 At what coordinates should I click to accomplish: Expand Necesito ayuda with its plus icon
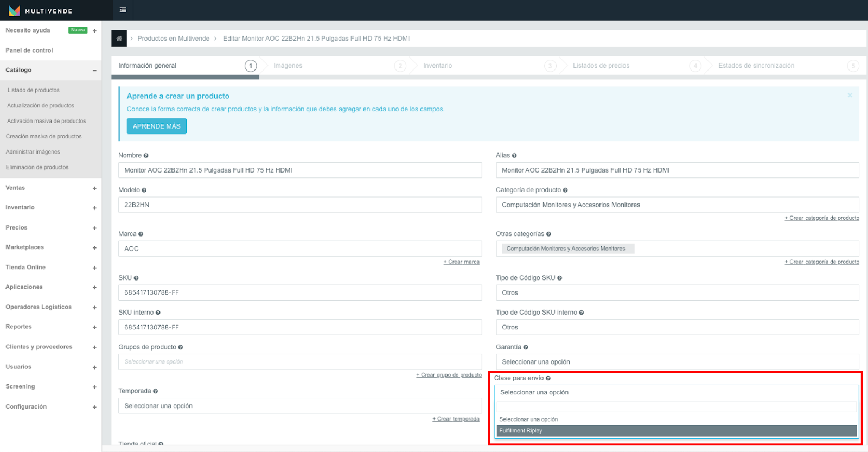94,31
